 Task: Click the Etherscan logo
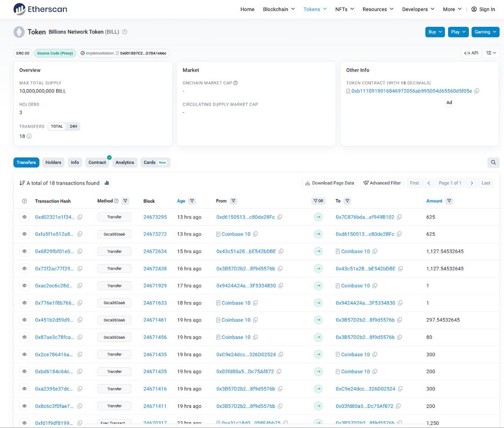(x=40, y=9)
